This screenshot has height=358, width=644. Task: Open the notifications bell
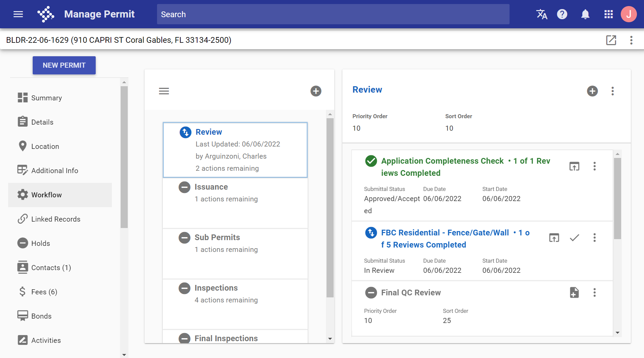[x=585, y=14]
